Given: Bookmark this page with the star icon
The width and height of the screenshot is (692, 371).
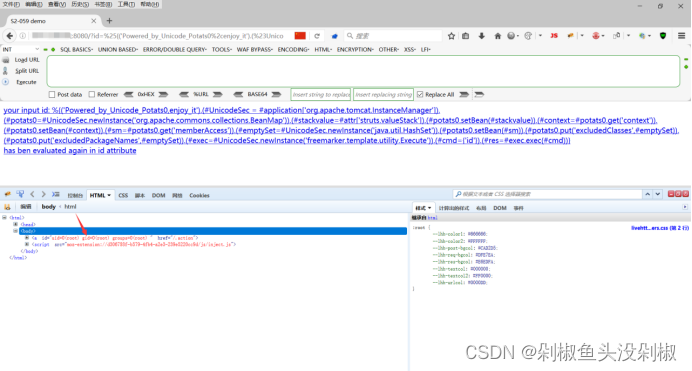Looking at the screenshot, I should (451, 36).
